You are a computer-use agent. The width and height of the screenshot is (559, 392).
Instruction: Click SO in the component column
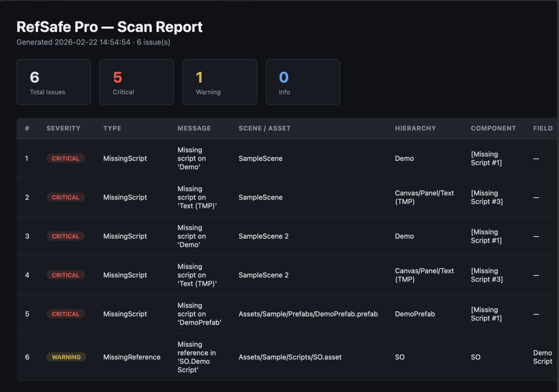[x=476, y=357]
